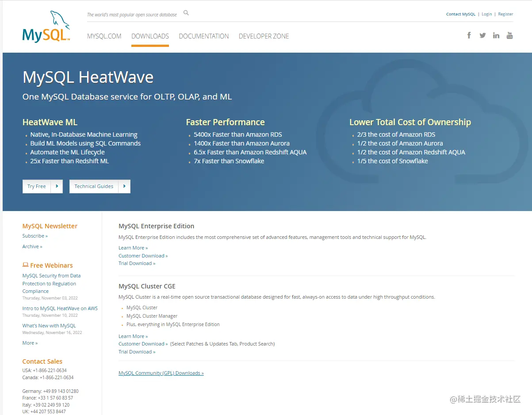Click MySQL HeatWave banner title
532x415 pixels.
[88, 77]
